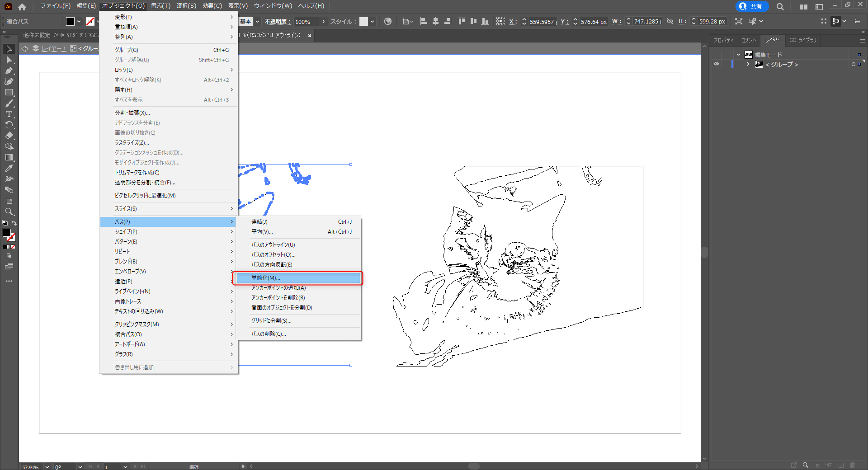Click the レイヤー1 breadcrumb link
Image resolution: width=868 pixels, height=470 pixels.
point(54,48)
